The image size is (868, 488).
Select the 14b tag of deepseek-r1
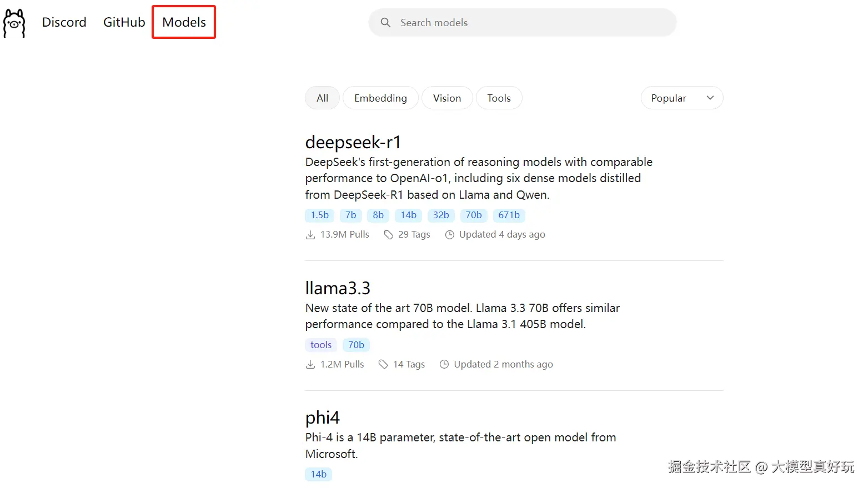[x=408, y=215]
